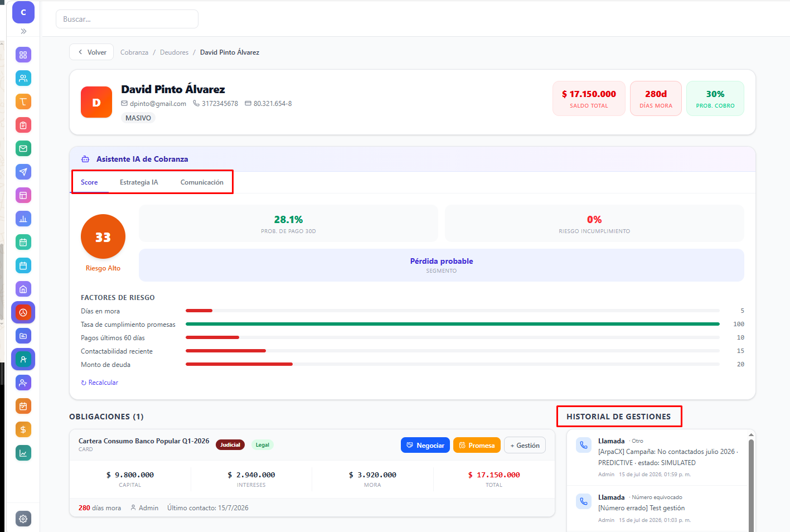Switch to the Score tab
Viewport: 790px width, 532px height.
tap(89, 182)
